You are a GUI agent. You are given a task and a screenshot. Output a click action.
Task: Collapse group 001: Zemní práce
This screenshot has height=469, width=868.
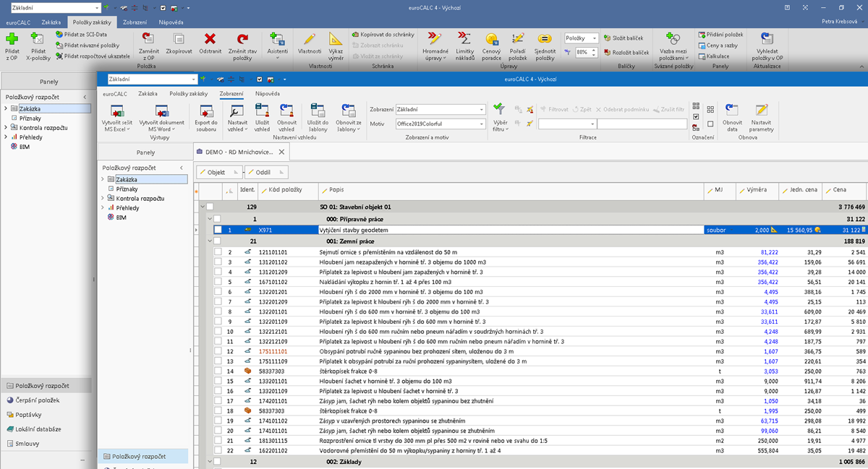tap(210, 241)
